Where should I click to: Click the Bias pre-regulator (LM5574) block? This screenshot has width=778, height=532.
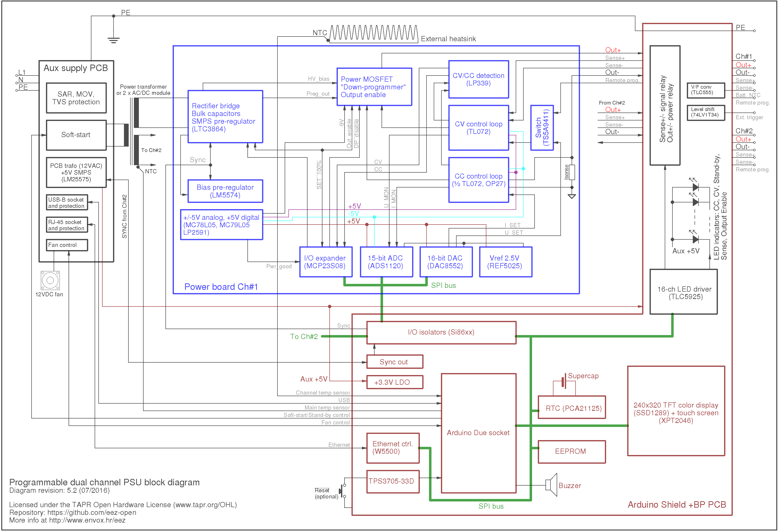tap(225, 191)
